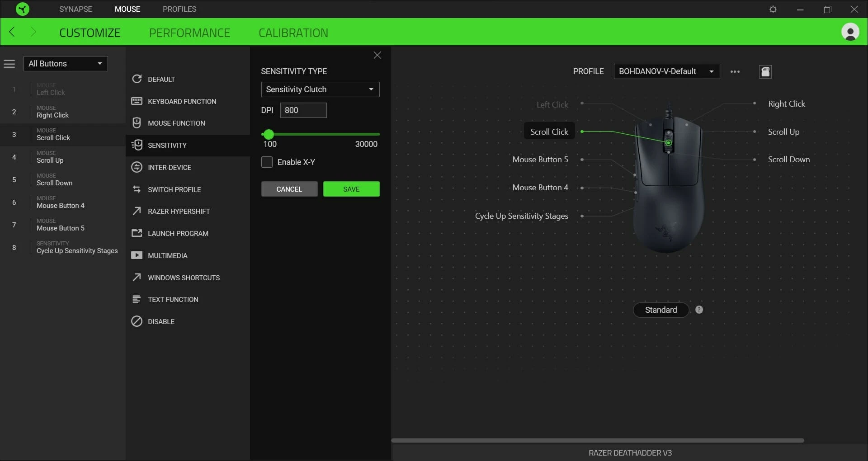Click the Windows Shortcuts arrow icon
Viewport: 868px width, 461px height.
(137, 277)
